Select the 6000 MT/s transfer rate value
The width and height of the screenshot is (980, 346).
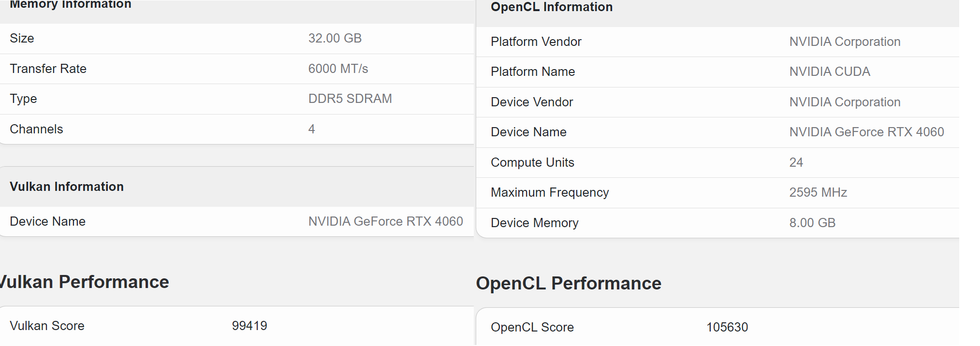point(338,69)
